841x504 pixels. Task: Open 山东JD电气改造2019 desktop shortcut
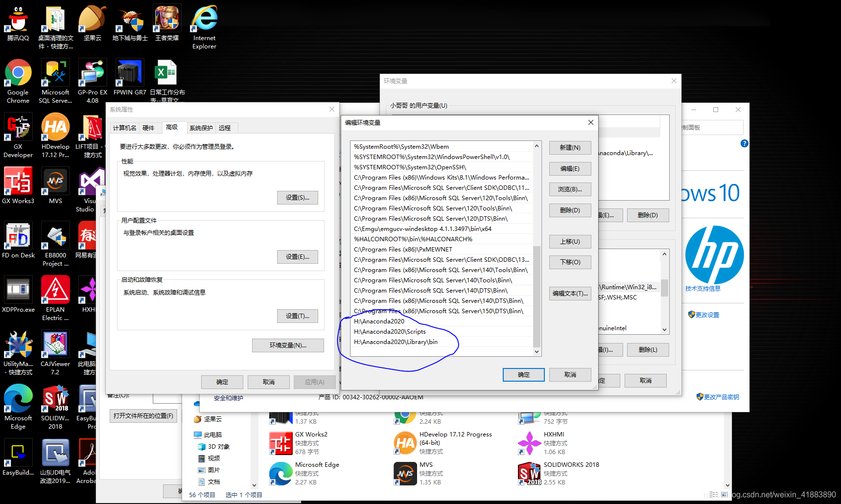(55, 461)
